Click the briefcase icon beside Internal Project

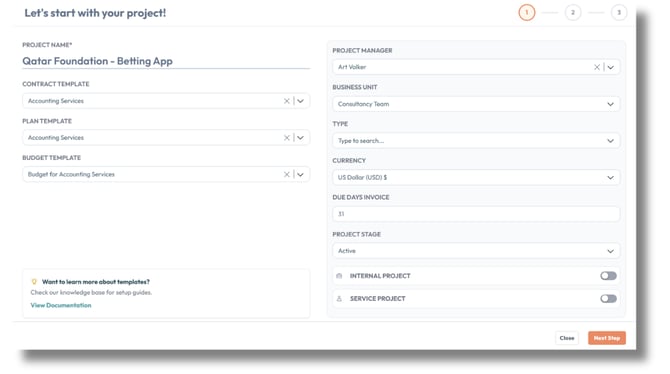(x=339, y=276)
